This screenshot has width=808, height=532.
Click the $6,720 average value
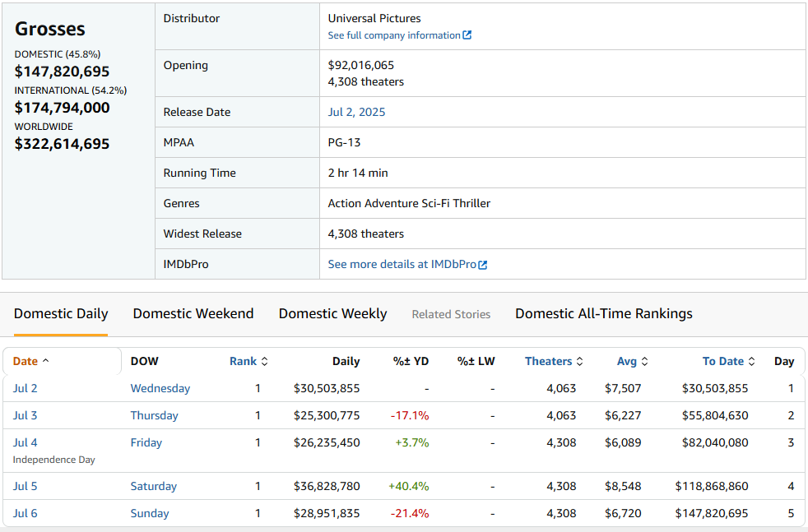point(623,513)
